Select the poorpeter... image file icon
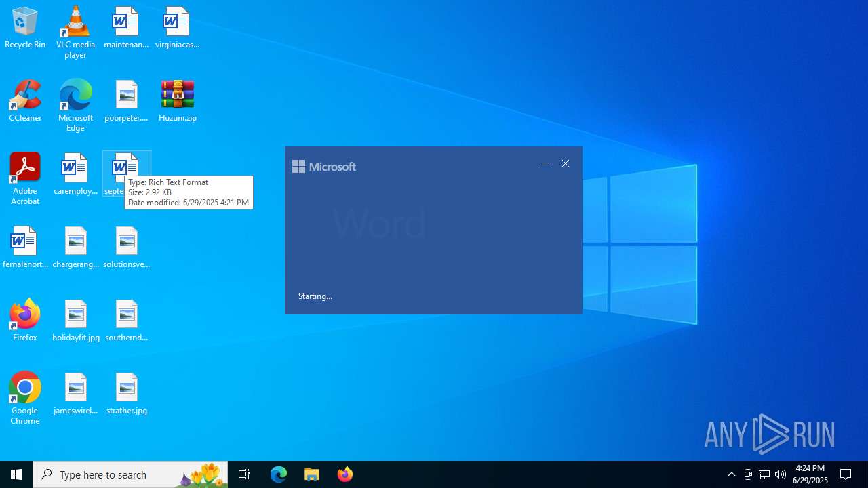This screenshot has height=488, width=868. (x=126, y=102)
